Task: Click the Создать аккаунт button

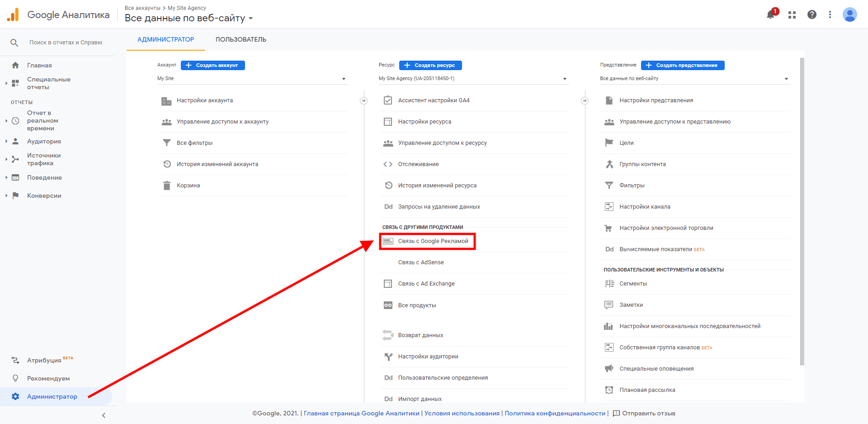Action: click(x=213, y=65)
